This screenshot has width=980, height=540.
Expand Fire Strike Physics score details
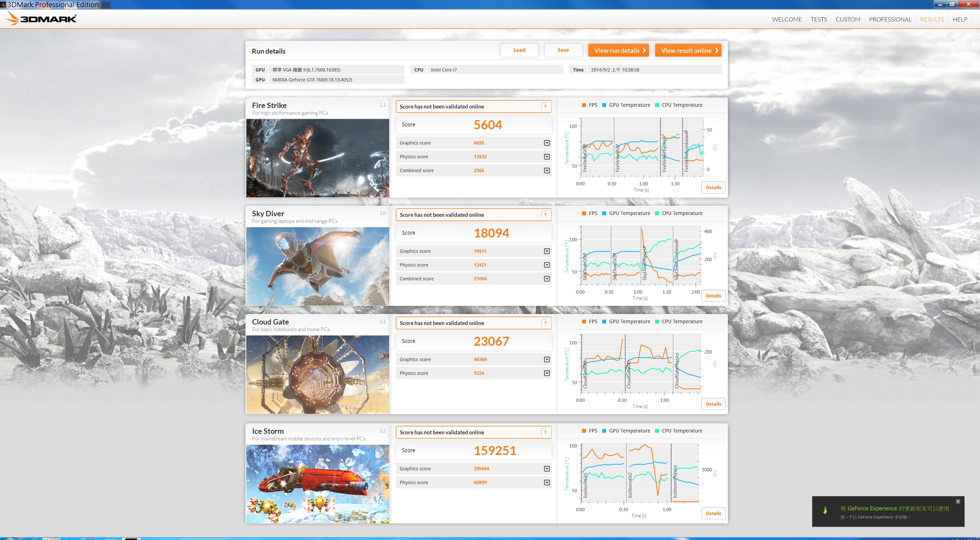click(547, 157)
